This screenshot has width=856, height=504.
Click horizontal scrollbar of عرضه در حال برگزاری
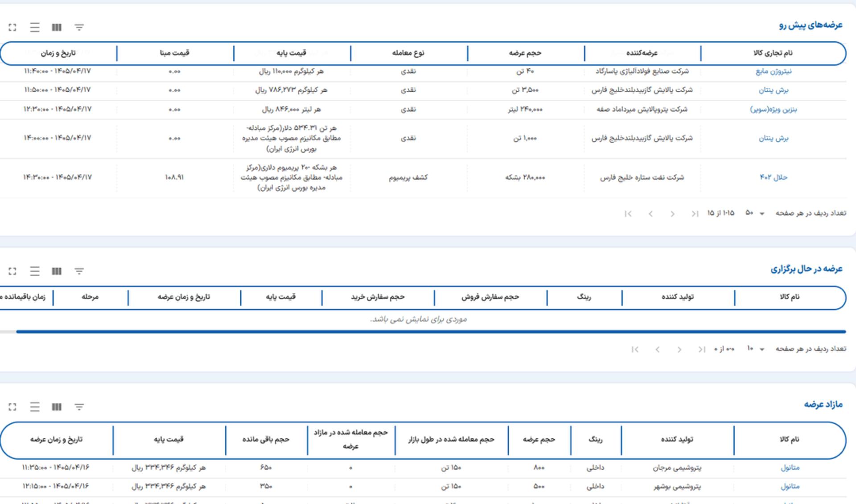coord(431,332)
